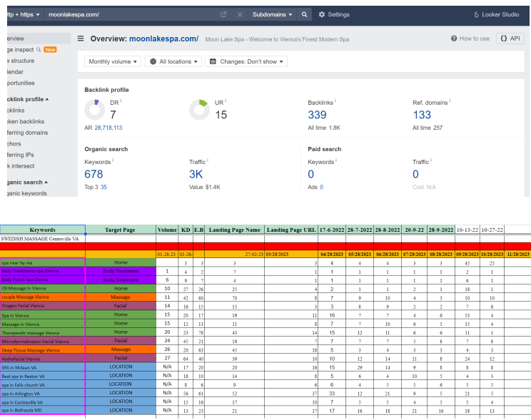Open the All locations dropdown

[x=173, y=61]
